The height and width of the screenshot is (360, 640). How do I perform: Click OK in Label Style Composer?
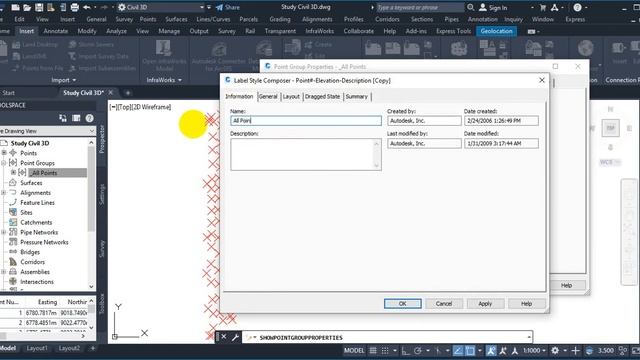tap(402, 304)
